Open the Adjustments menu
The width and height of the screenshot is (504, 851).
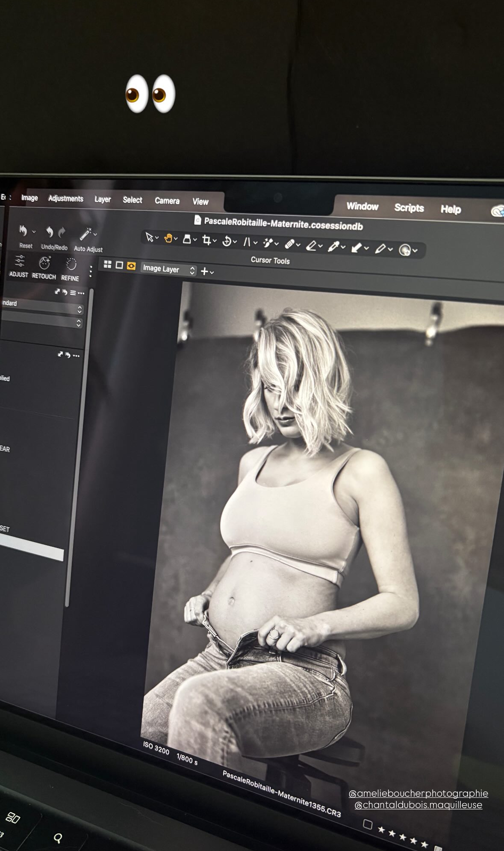(66, 199)
